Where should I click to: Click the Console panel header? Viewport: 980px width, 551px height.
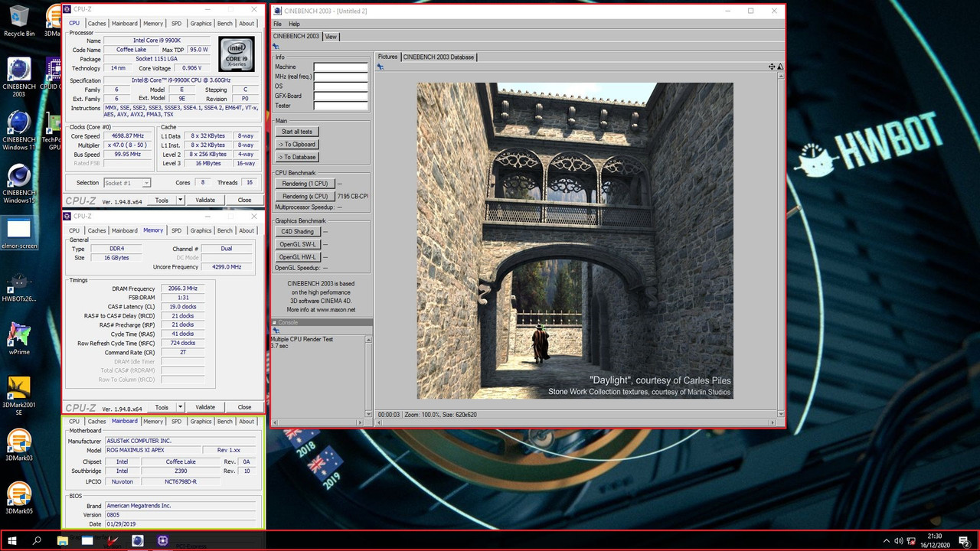coord(322,322)
